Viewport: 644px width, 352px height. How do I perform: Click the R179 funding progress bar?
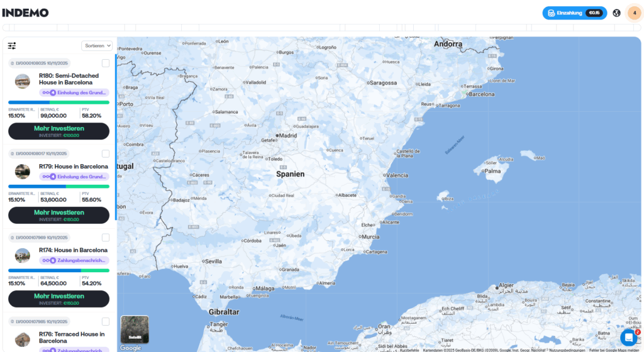coord(58,186)
